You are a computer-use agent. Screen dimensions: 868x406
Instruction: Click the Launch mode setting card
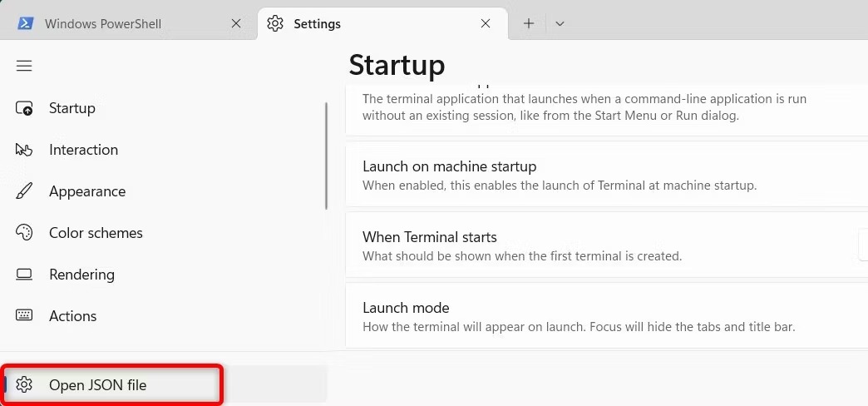pos(607,315)
